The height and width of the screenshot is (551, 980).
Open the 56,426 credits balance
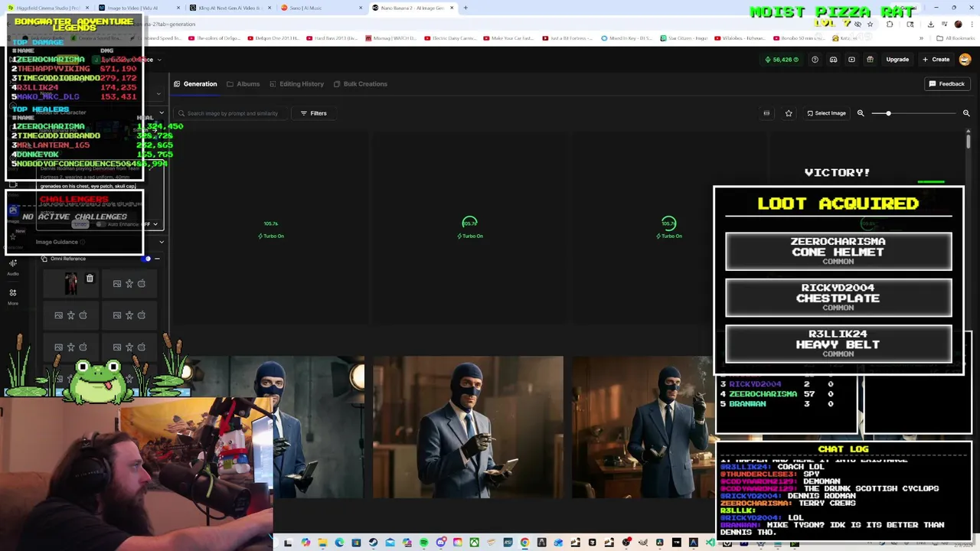coord(782,60)
